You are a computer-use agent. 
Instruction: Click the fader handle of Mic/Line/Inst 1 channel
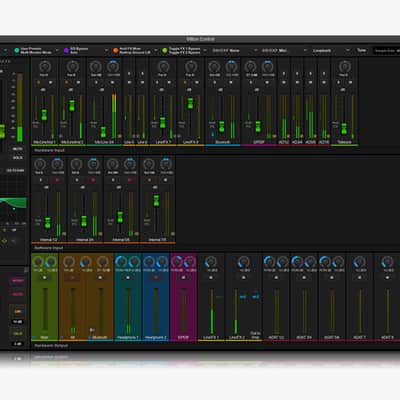(x=44, y=114)
